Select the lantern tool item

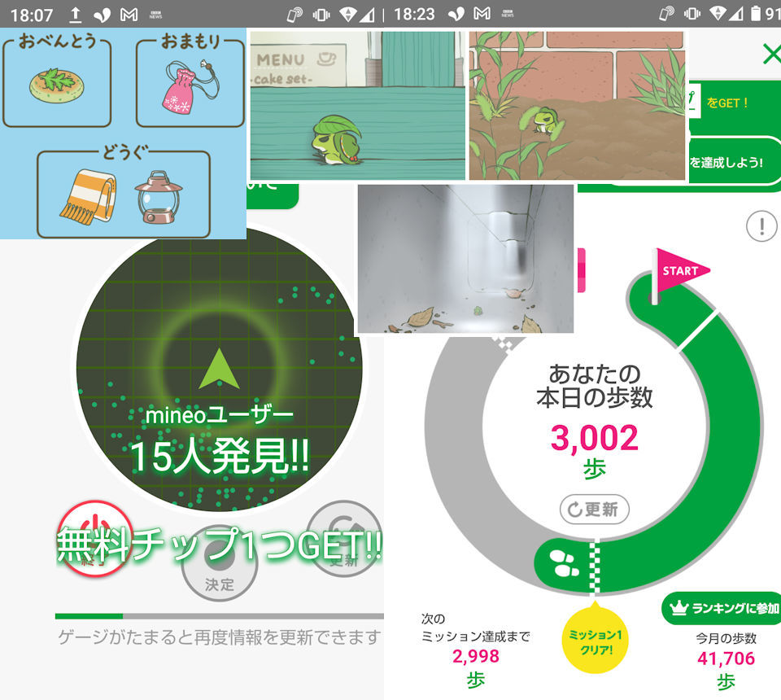tap(159, 197)
